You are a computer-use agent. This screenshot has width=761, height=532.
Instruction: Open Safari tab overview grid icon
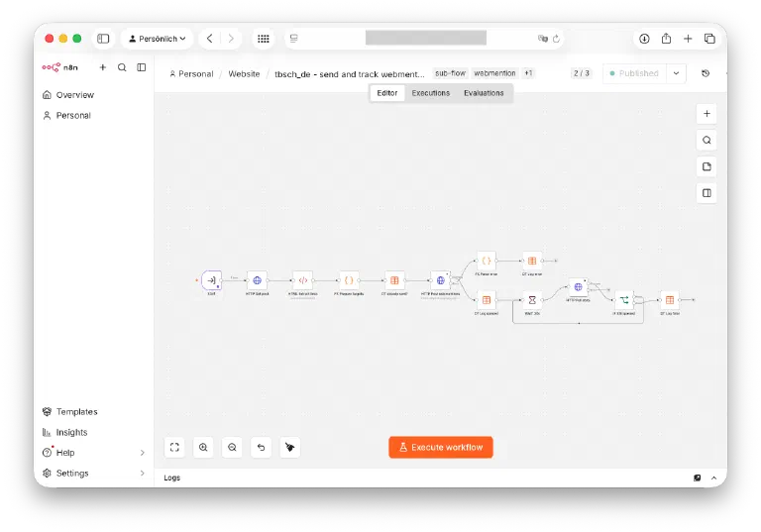click(x=263, y=39)
